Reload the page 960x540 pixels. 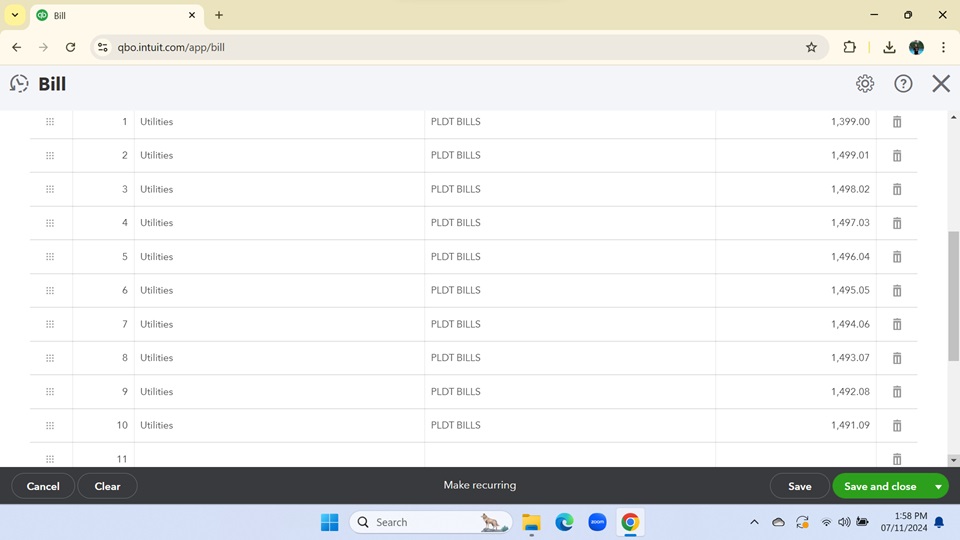pyautogui.click(x=70, y=47)
